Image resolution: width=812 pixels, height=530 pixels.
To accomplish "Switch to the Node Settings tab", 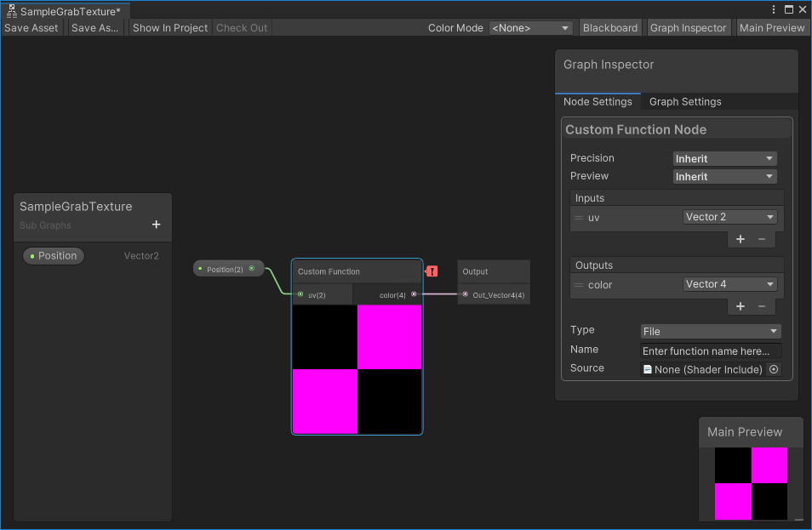I will 598,102.
